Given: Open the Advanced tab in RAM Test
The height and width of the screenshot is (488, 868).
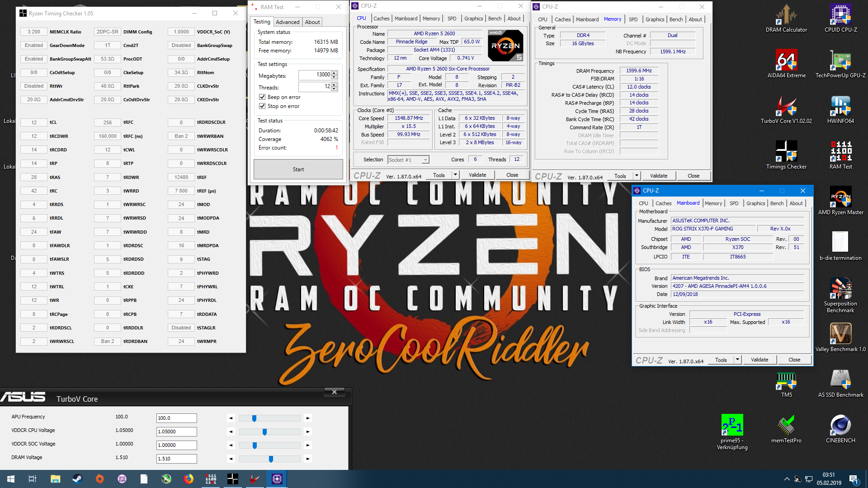Looking at the screenshot, I should [x=288, y=22].
